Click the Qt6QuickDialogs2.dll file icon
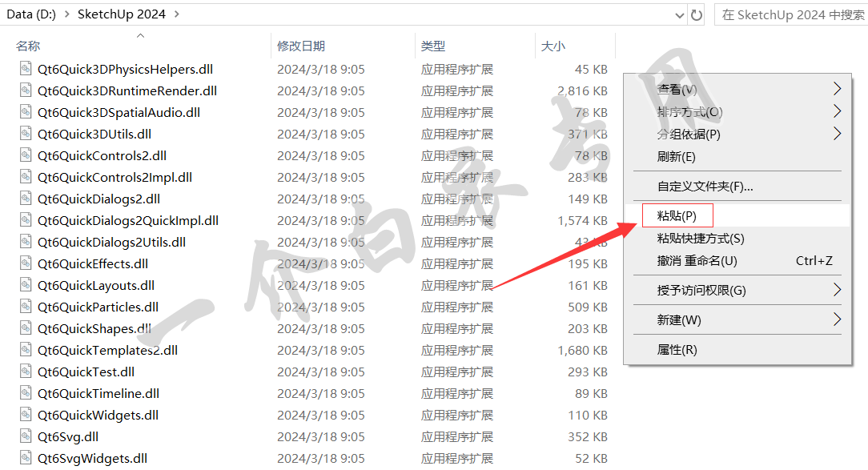Image resolution: width=868 pixels, height=470 pixels. [26, 199]
